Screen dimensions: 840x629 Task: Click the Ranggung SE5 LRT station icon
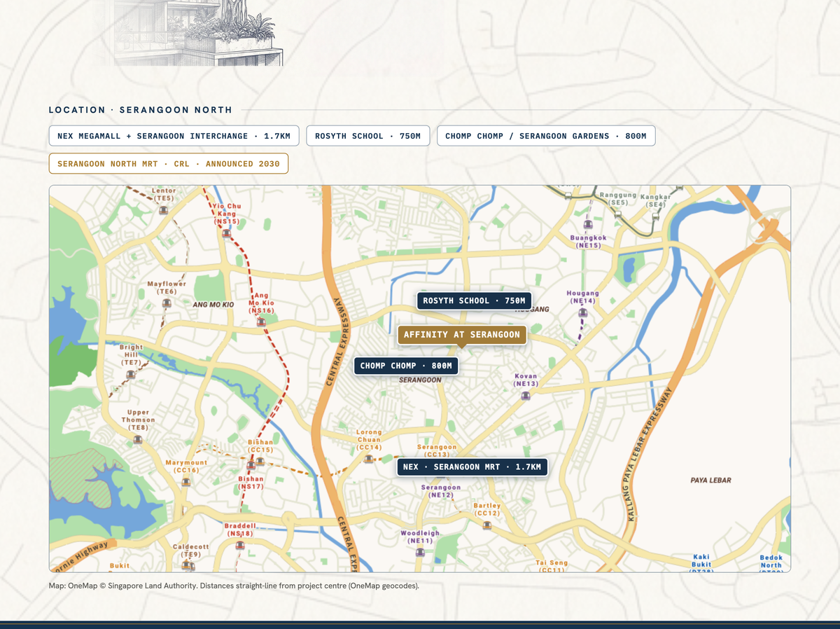(x=617, y=214)
